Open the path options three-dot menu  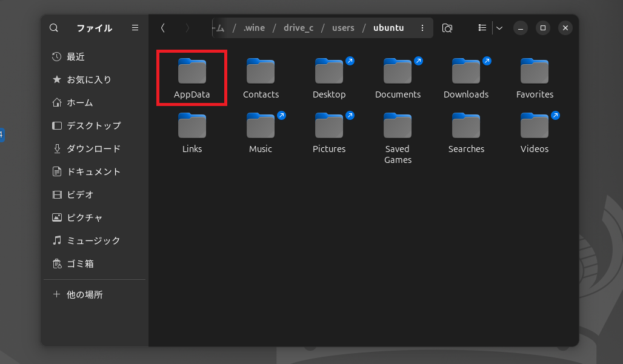(422, 28)
